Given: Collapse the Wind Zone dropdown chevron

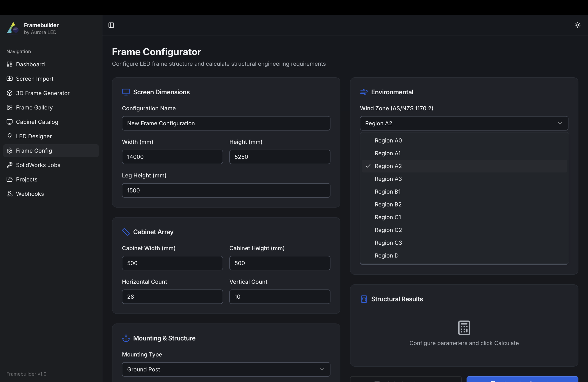Looking at the screenshot, I should coord(560,123).
